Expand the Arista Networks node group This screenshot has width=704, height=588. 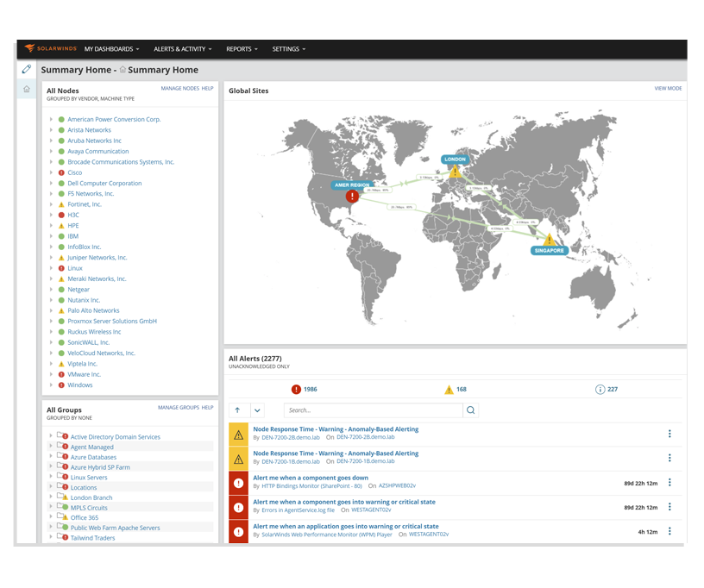pos(51,130)
